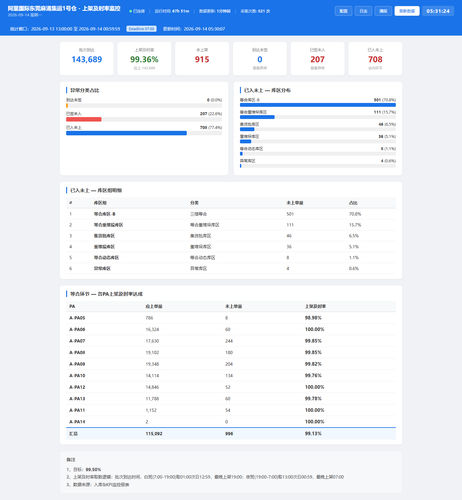Click the 16,324 cell in PA table
Image resolution: width=462 pixels, height=500 pixels.
click(x=152, y=329)
